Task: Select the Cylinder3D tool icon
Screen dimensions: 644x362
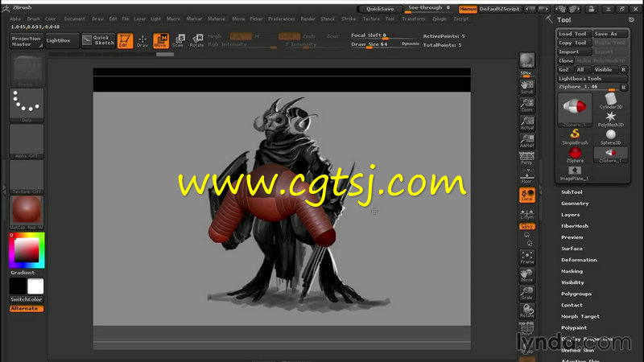Action: click(611, 101)
